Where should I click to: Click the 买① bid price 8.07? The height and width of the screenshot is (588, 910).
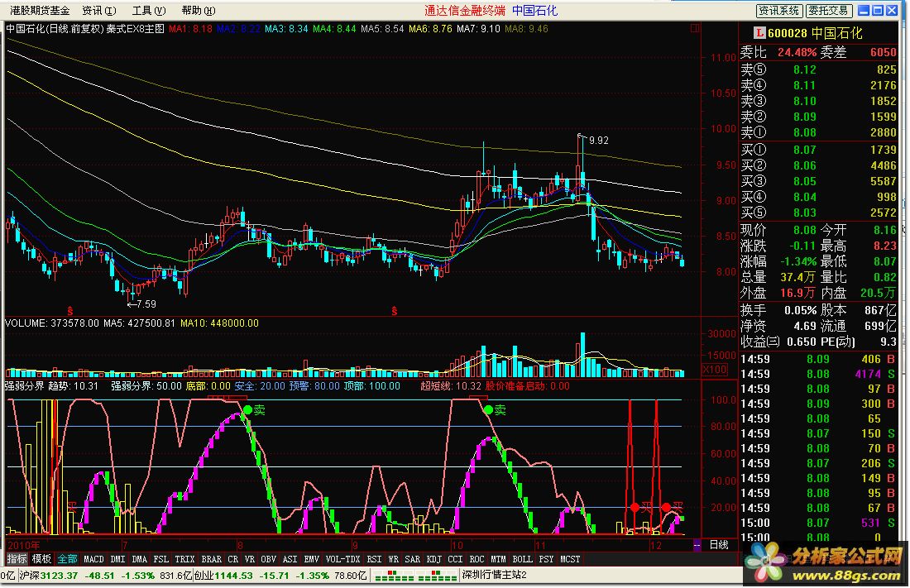[805, 150]
